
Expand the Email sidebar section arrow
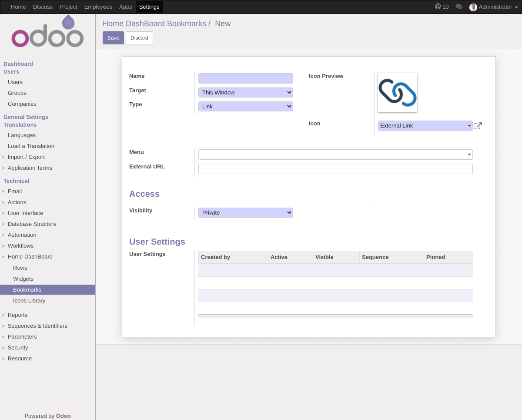coord(4,192)
